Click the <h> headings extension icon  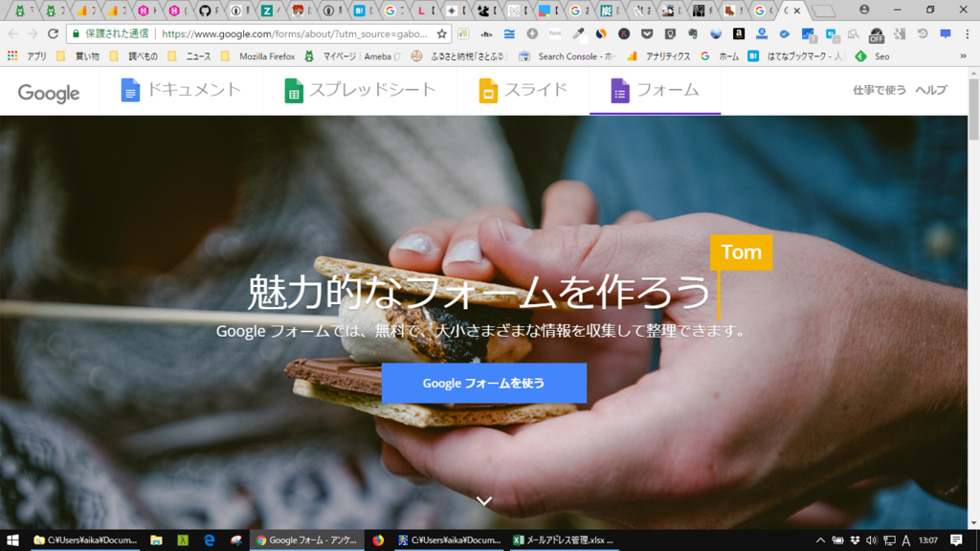tap(486, 34)
